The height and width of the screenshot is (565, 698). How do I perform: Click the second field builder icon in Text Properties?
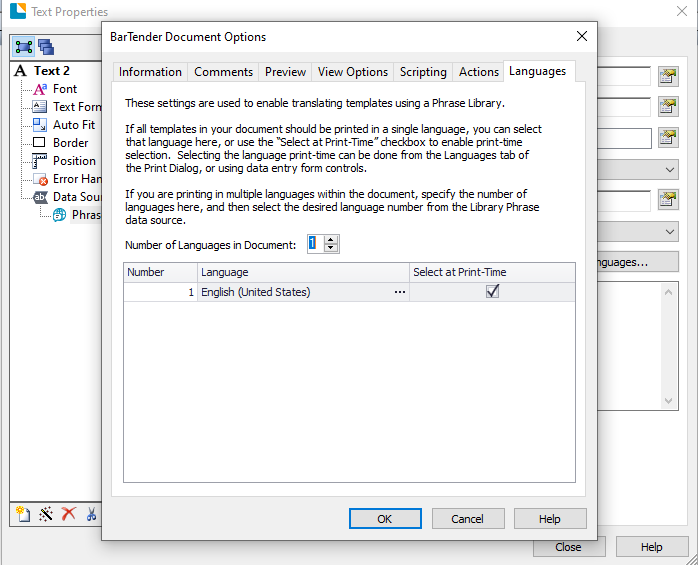[668, 107]
